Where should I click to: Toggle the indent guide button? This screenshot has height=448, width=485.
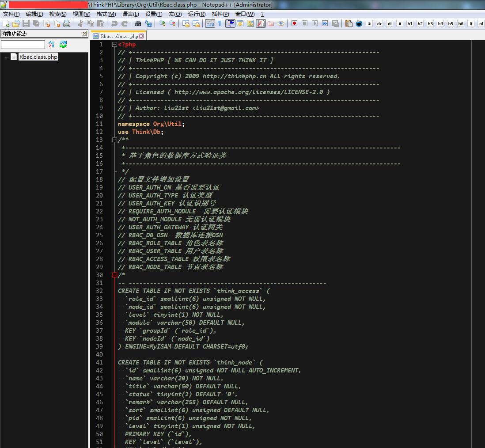(231, 23)
